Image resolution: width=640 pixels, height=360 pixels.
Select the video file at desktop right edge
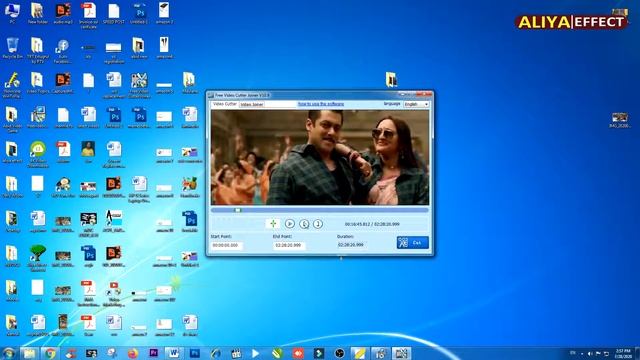tap(620, 120)
